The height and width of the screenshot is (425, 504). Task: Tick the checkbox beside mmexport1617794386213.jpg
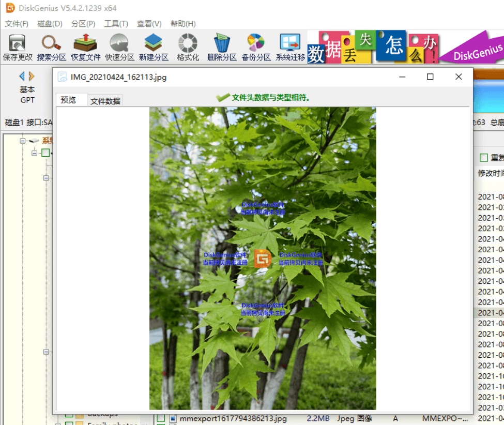[x=161, y=418]
